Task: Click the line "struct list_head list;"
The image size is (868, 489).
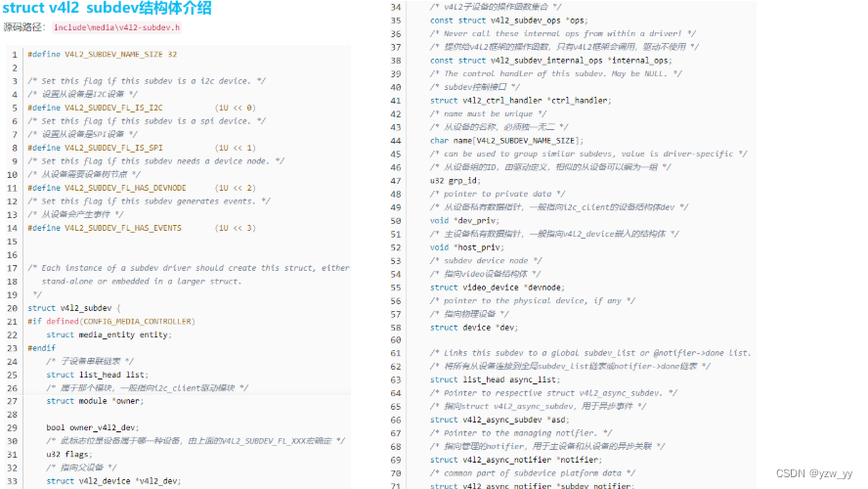Action: click(x=98, y=375)
